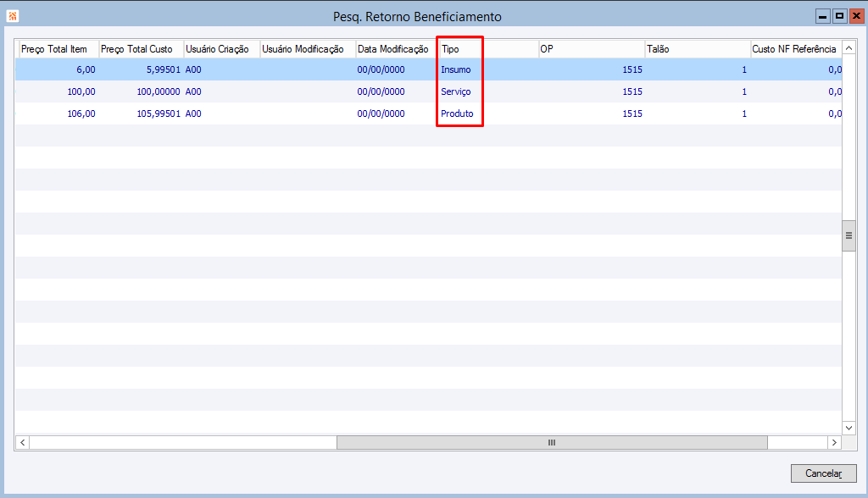The height and width of the screenshot is (498, 868).
Task: Click the Data Modificação column header
Action: pos(397,48)
